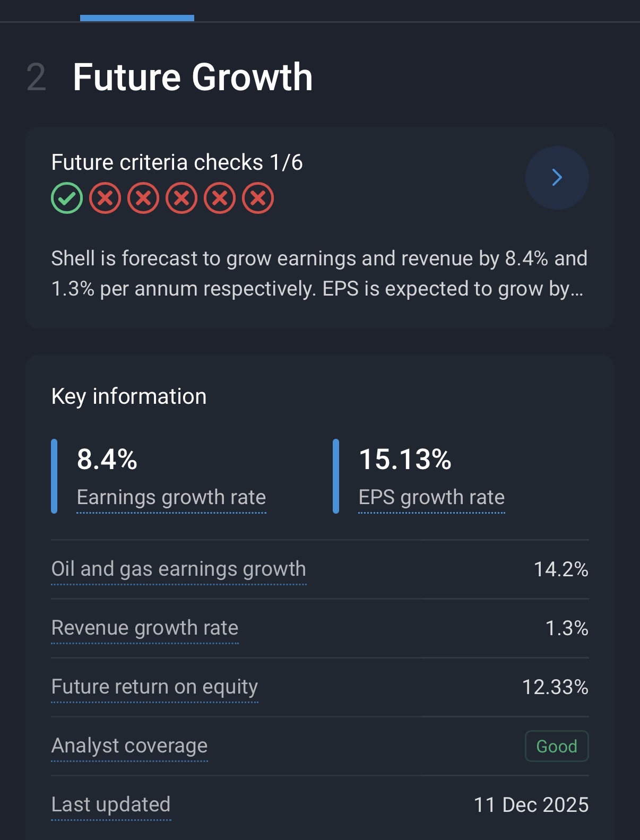Open the EPS growth rate definition
The height and width of the screenshot is (840, 640).
431,498
